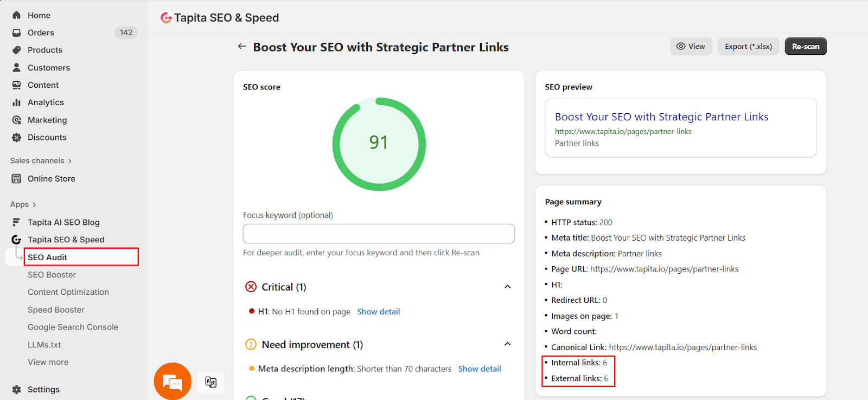The width and height of the screenshot is (868, 400).
Task: Click the Products tag icon
Action: point(17,50)
